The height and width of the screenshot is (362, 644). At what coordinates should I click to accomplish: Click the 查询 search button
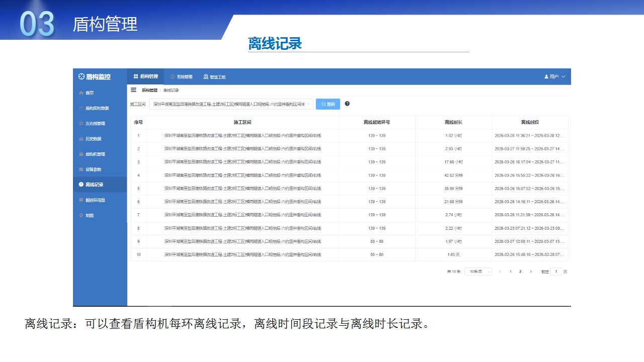(328, 104)
